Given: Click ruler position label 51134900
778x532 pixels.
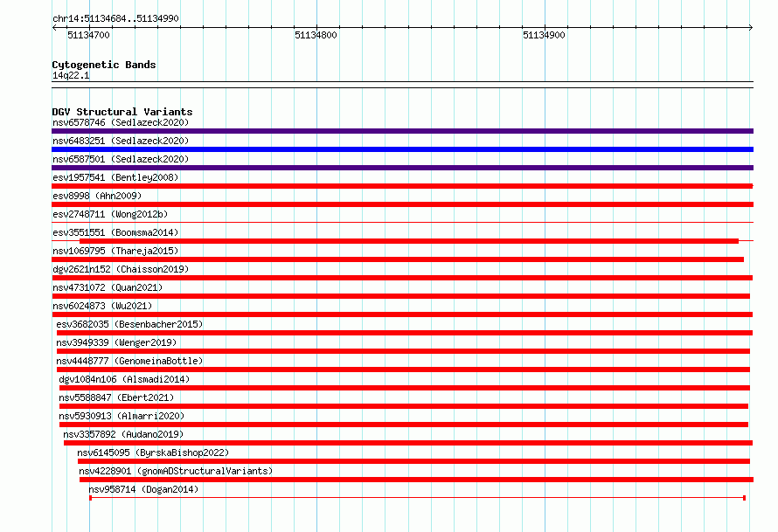Looking at the screenshot, I should click(x=544, y=35).
